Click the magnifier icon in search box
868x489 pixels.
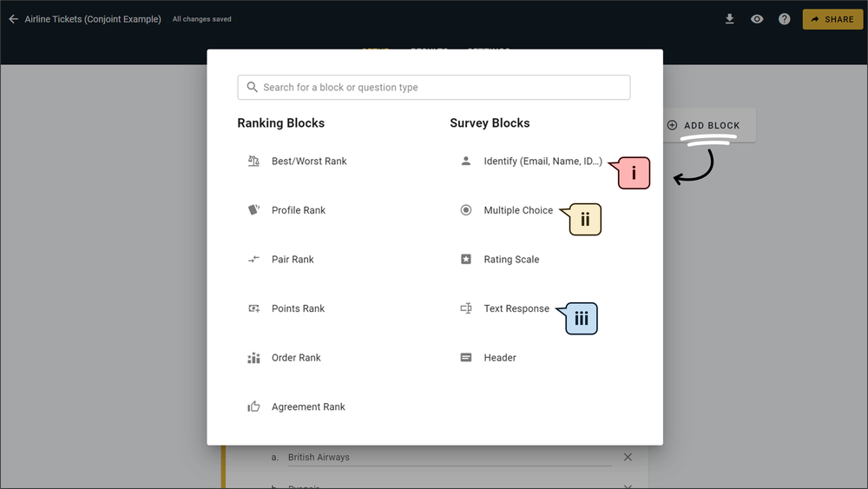coord(252,88)
